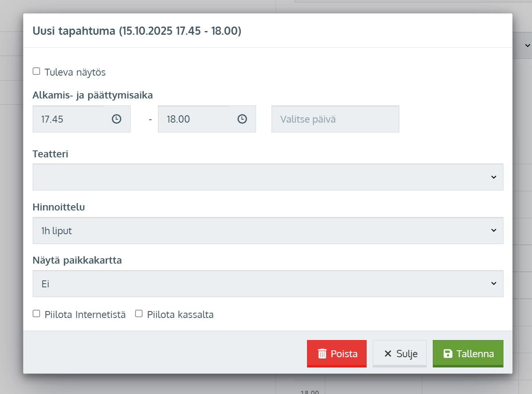Tick the Piilota kassalta checkbox
532x394 pixels.
click(x=139, y=313)
